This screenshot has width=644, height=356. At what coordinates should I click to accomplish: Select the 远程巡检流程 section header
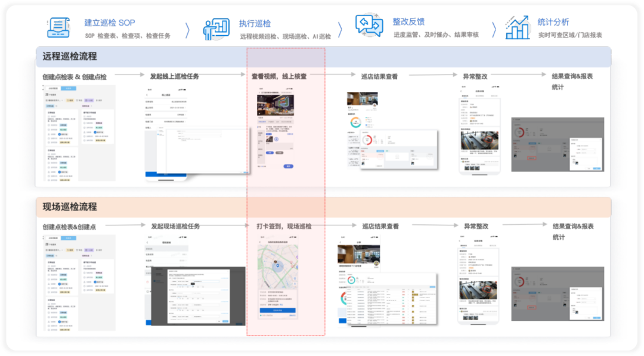pyautogui.click(x=69, y=56)
